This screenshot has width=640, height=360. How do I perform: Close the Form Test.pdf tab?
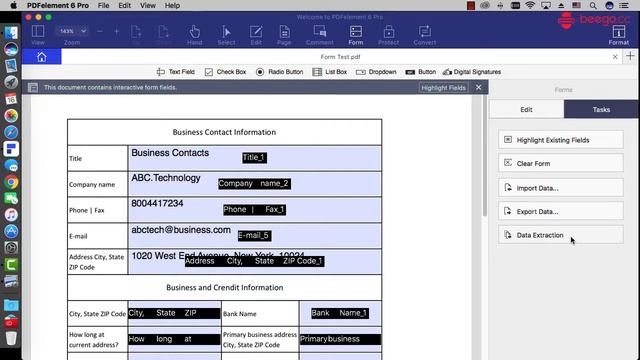[x=615, y=57]
